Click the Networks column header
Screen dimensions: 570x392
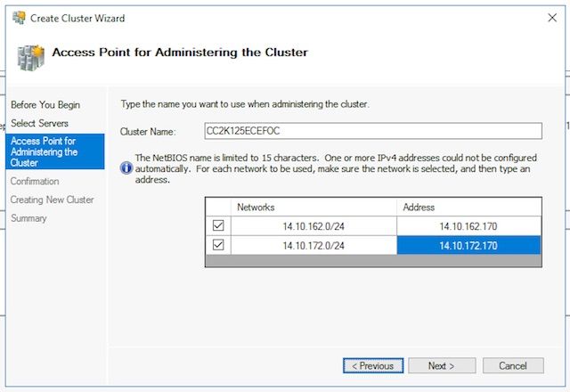pyautogui.click(x=313, y=207)
